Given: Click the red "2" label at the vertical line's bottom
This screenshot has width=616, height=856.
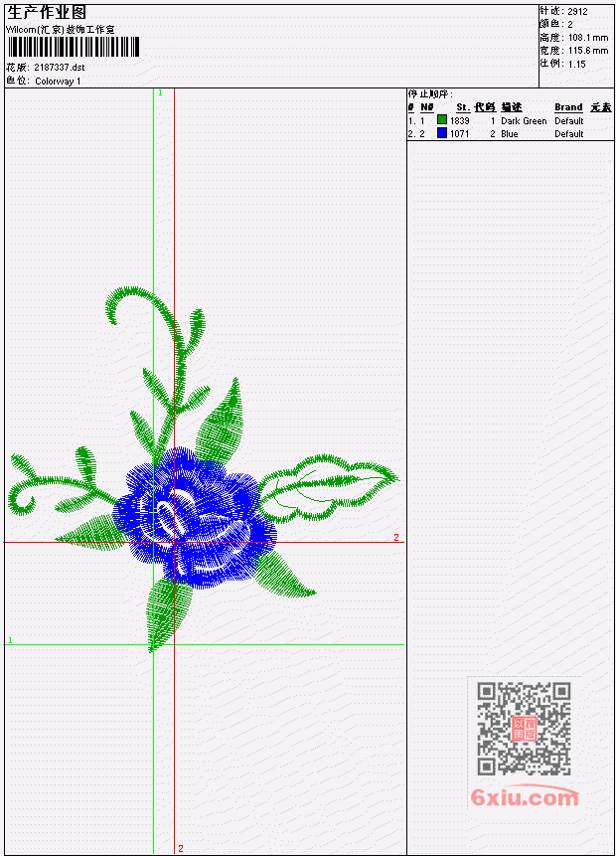Looking at the screenshot, I should tap(181, 848).
